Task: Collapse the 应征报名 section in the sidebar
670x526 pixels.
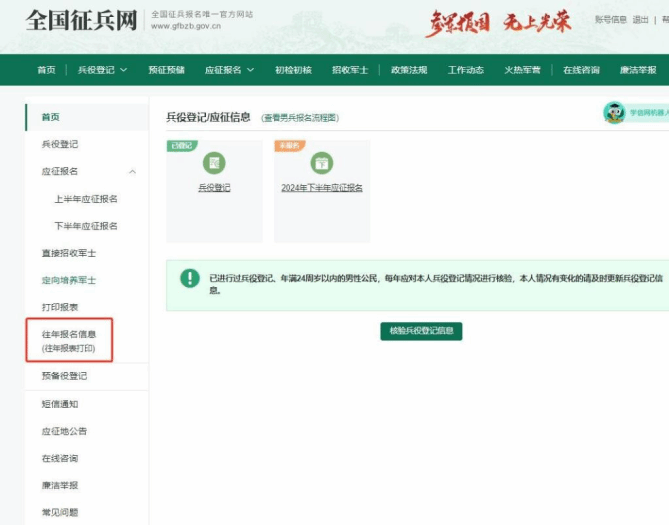Action: click(133, 172)
